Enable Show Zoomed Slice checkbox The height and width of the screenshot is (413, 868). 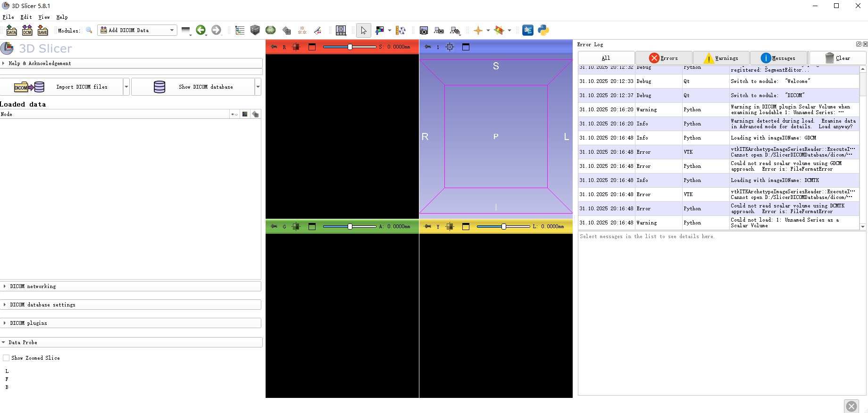pos(7,358)
